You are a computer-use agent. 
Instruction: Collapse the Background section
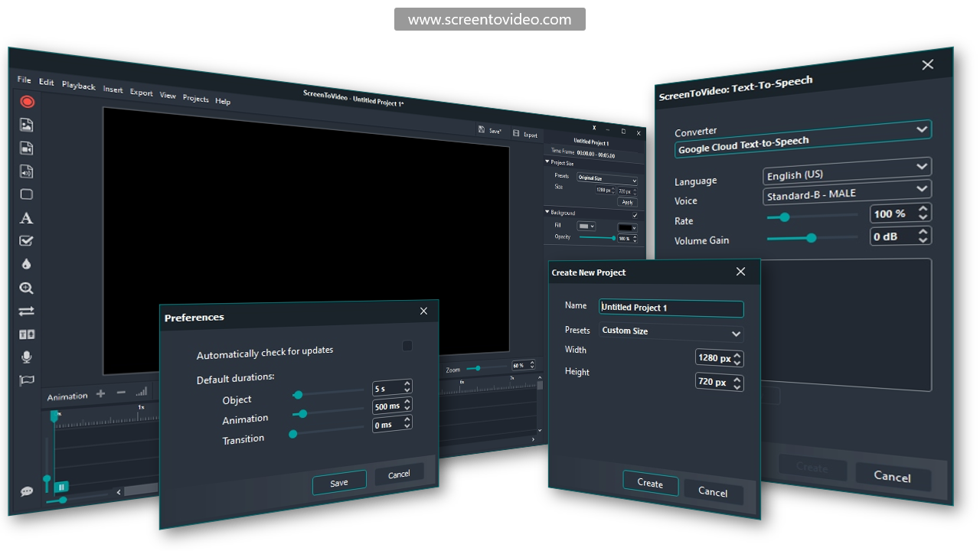pos(547,212)
